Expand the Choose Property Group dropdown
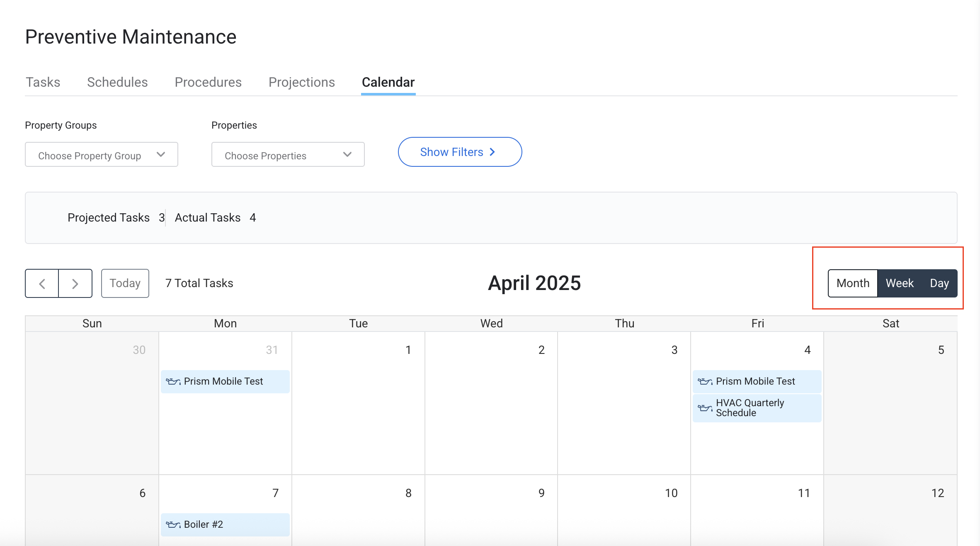 (x=102, y=155)
